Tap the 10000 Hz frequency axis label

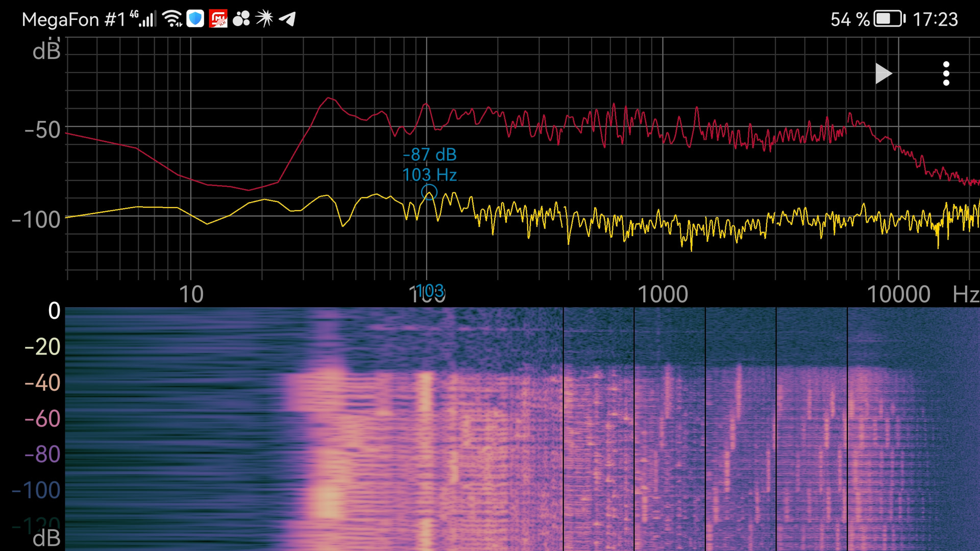click(898, 294)
